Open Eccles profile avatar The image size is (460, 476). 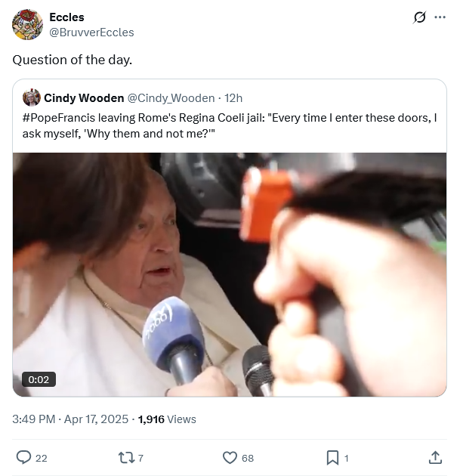pos(27,24)
